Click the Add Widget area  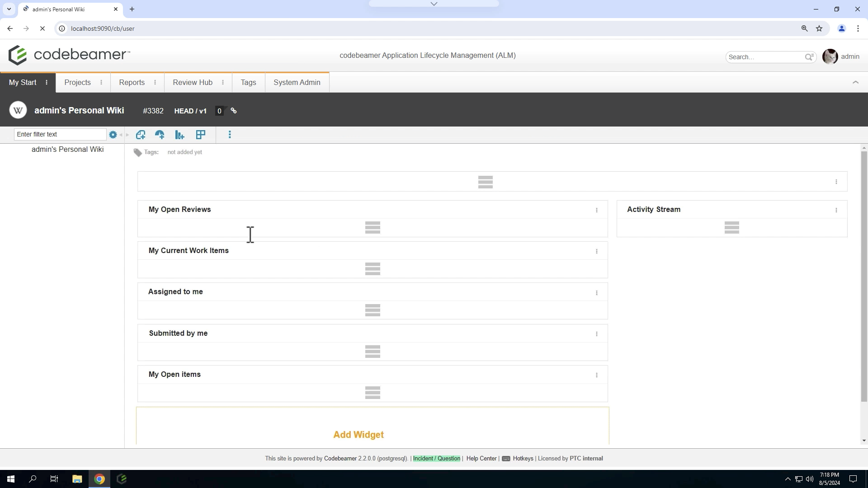[x=359, y=434]
